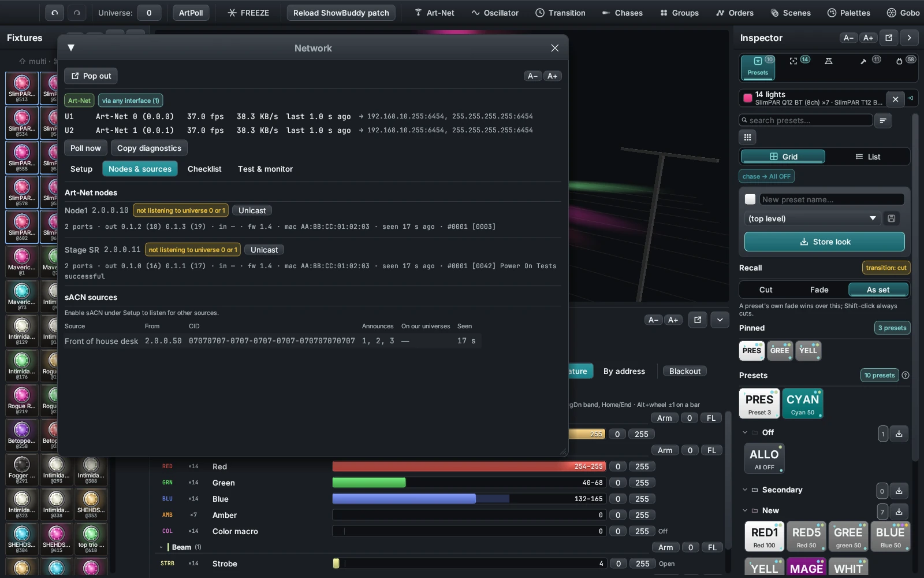Screen dimensions: 924x578
Task: Click the redo arrow in top toolbar
Action: (x=77, y=13)
